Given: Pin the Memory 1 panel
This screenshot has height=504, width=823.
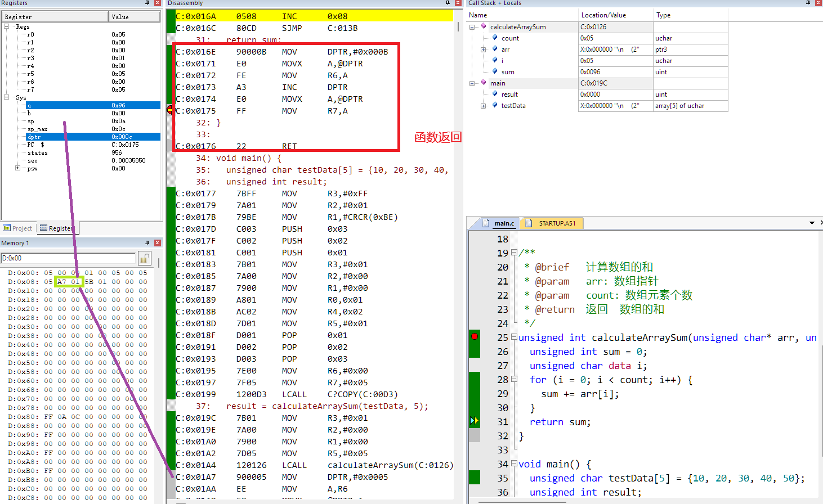Looking at the screenshot, I should tap(147, 243).
